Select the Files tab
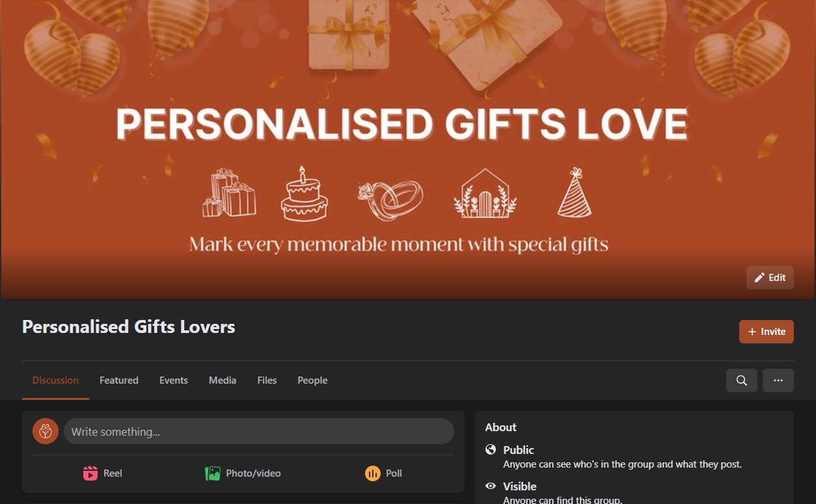Viewport: 816px width, 504px height. [267, 380]
